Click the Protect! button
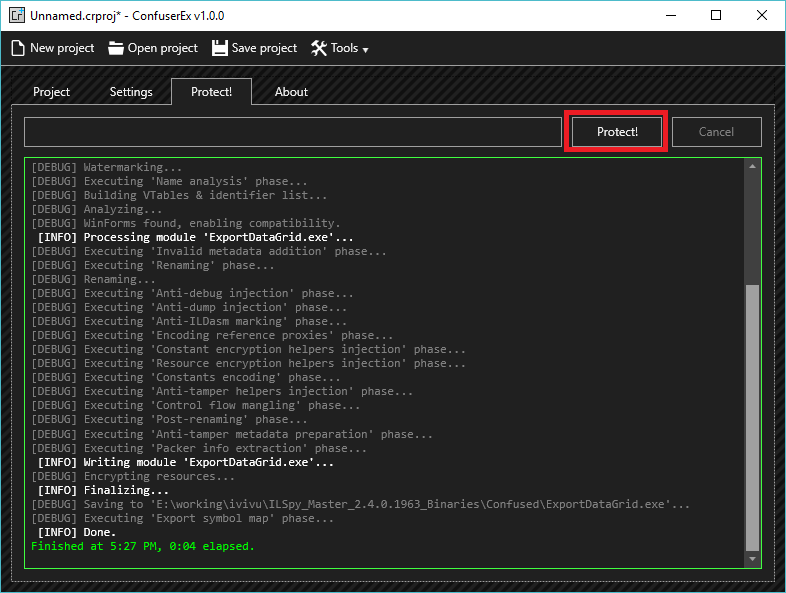Screen dimensions: 786x593 617,132
